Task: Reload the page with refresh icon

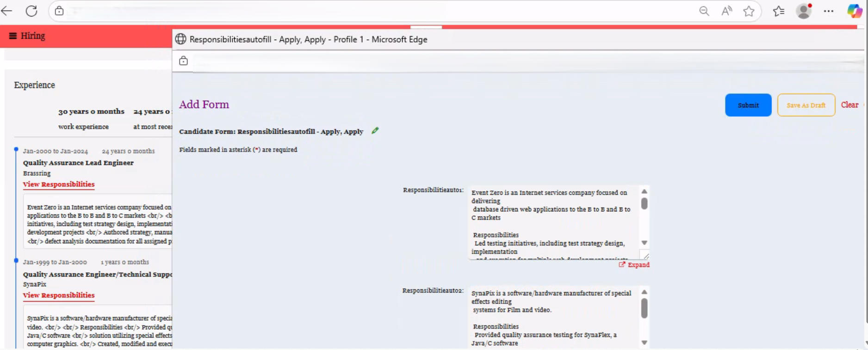Action: coord(31,11)
